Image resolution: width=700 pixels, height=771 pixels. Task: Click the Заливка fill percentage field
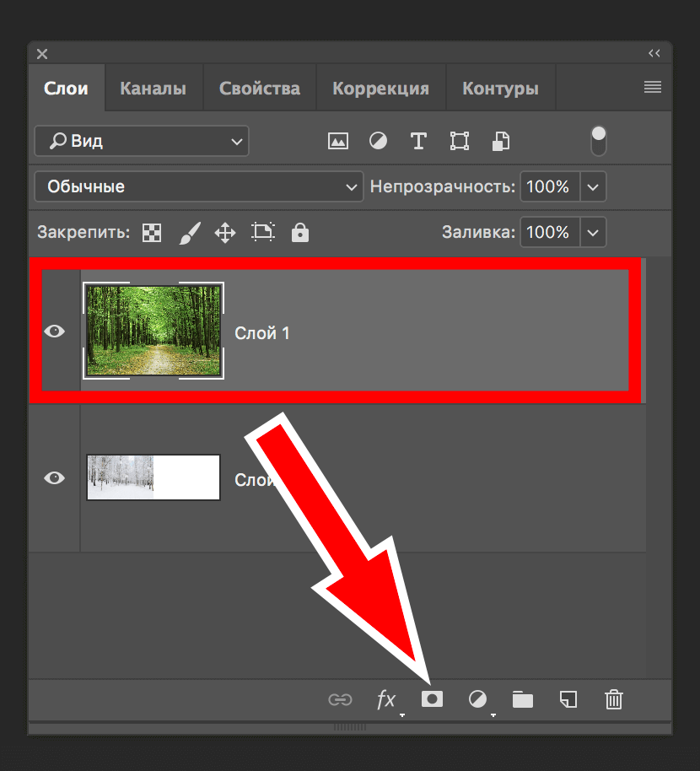548,232
